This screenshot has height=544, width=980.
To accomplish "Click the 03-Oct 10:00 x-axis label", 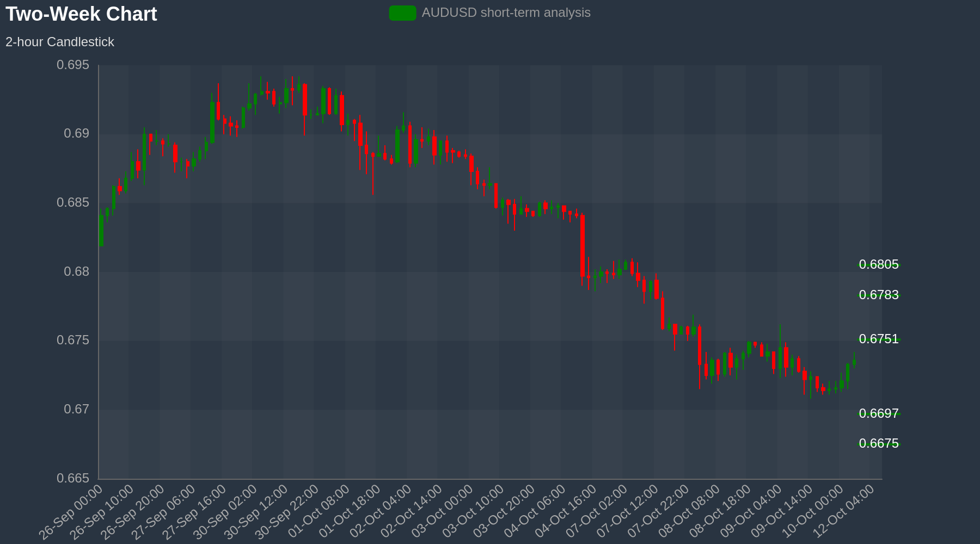I will pyautogui.click(x=471, y=512).
